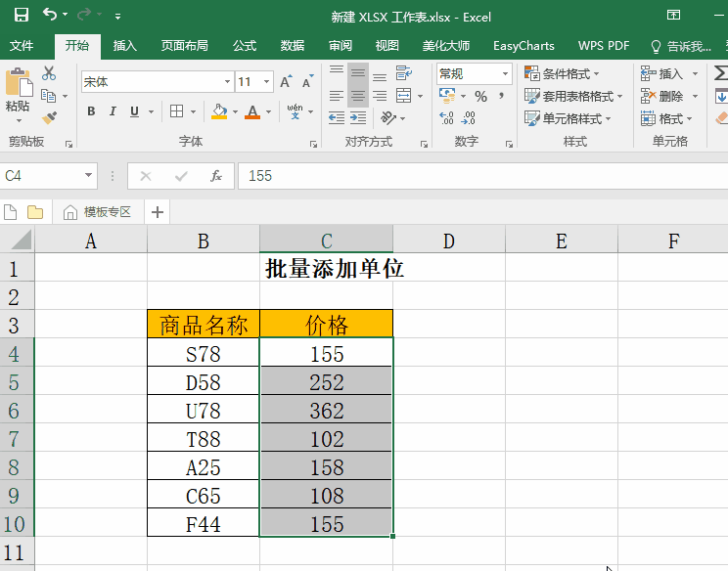
Task: Toggle center horizontal alignment
Action: tap(358, 97)
